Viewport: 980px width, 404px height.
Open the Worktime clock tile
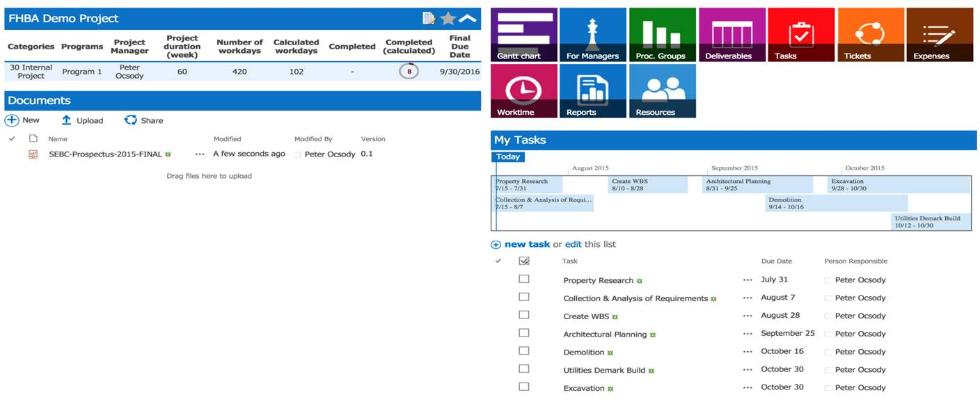point(523,90)
